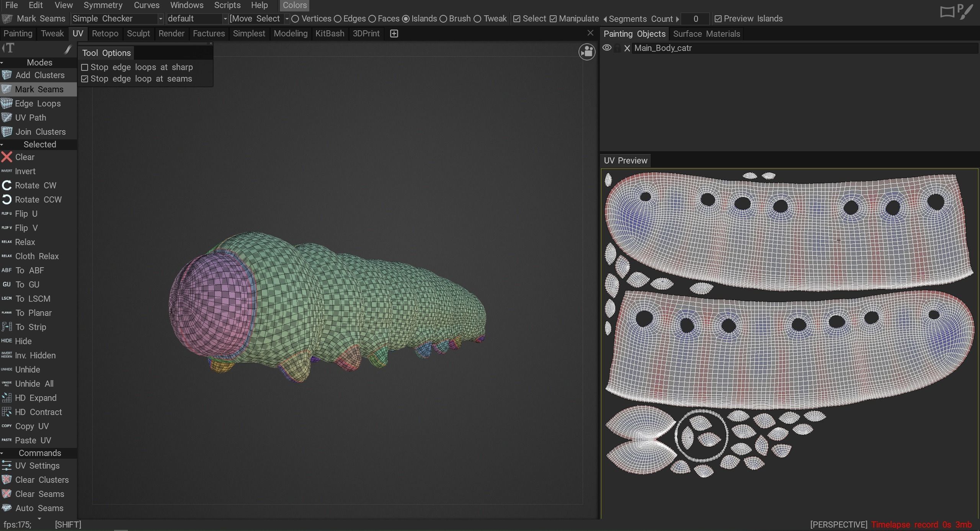Image resolution: width=980 pixels, height=531 pixels.
Task: Open the Symmetry menu
Action: [103, 5]
